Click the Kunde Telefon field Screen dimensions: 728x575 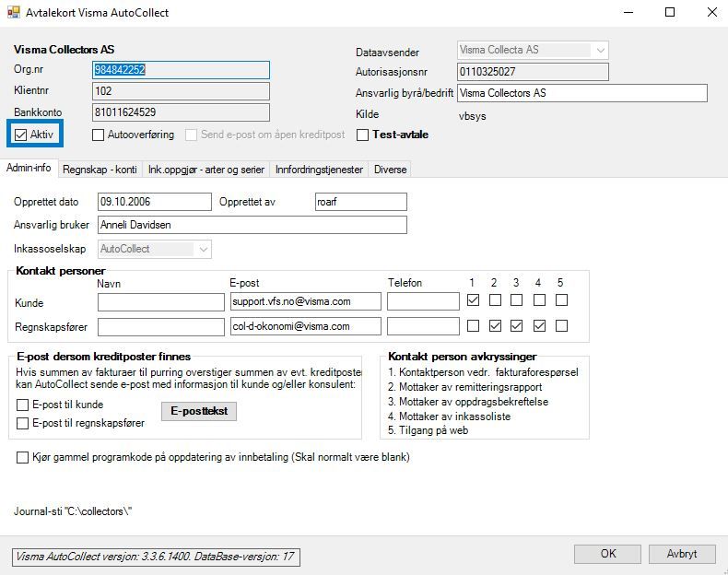[423, 301]
